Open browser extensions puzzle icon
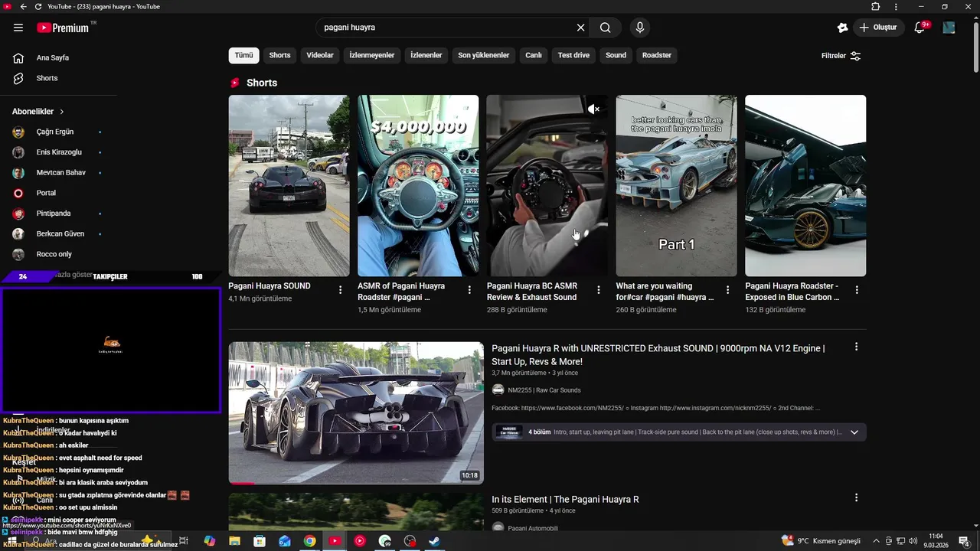Screen dimensions: 980x551 pyautogui.click(x=876, y=6)
